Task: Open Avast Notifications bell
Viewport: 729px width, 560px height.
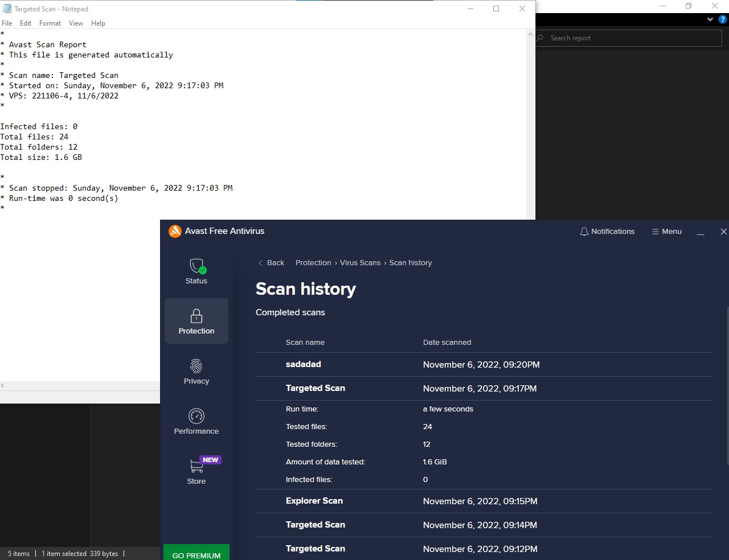Action: [x=607, y=232]
